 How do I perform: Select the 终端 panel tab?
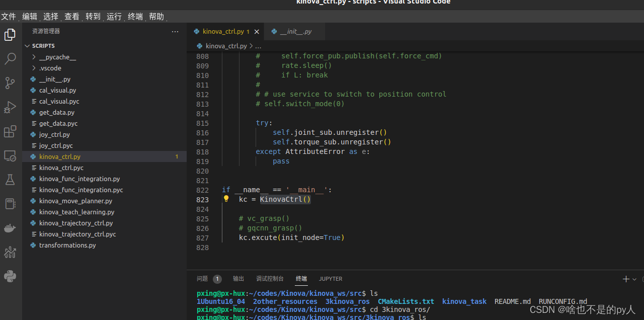coord(301,279)
